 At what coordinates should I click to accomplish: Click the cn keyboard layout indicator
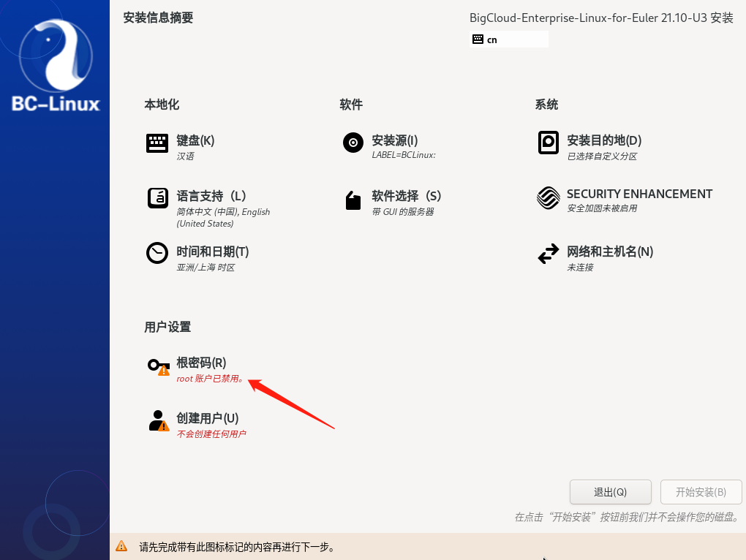pyautogui.click(x=508, y=39)
